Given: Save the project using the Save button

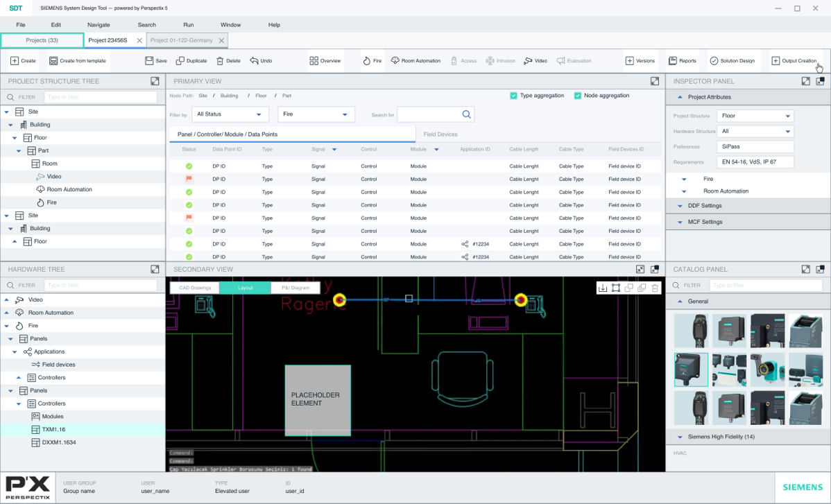Looking at the screenshot, I should click(156, 60).
